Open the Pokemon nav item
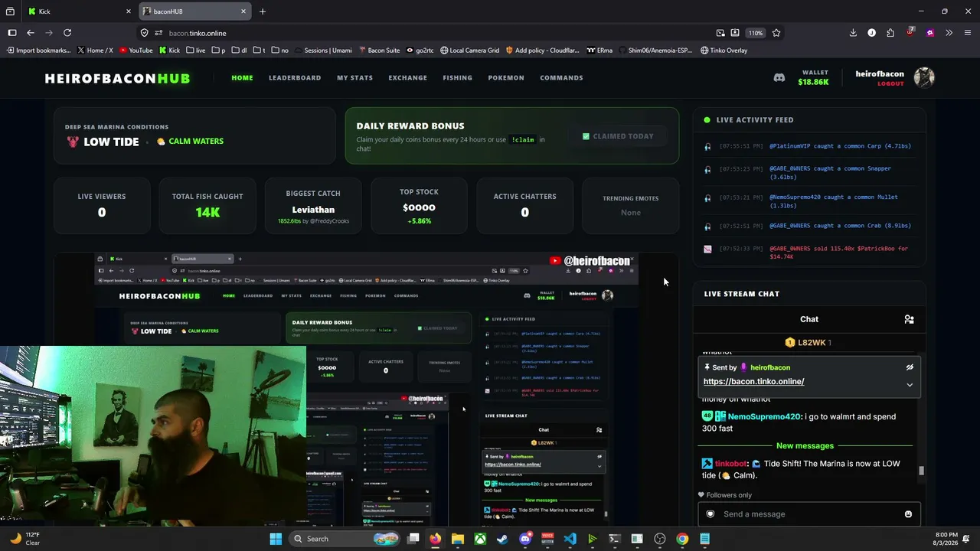Screen dimensions: 980x551 coord(506,77)
